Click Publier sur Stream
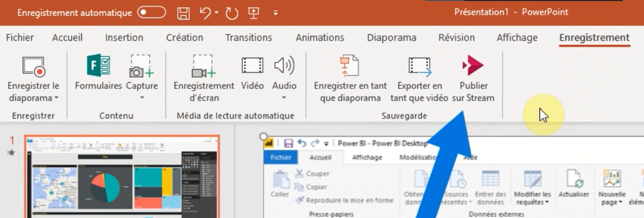The image size is (644, 218). coord(473,78)
